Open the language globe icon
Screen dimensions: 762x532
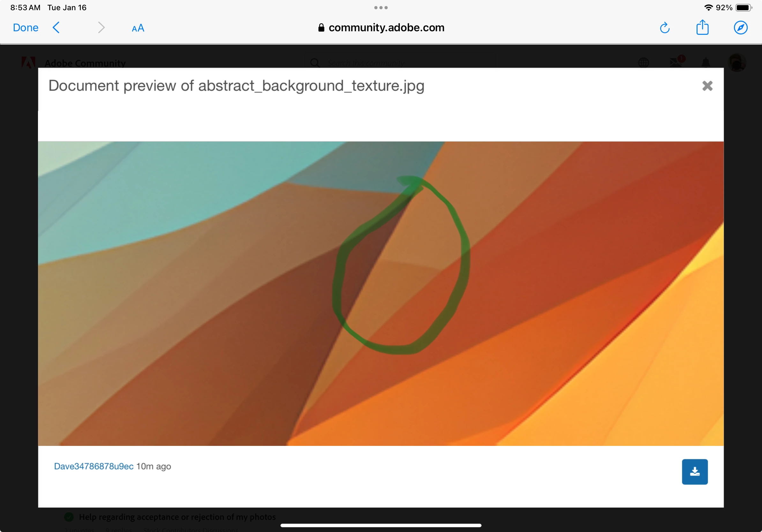[643, 63]
